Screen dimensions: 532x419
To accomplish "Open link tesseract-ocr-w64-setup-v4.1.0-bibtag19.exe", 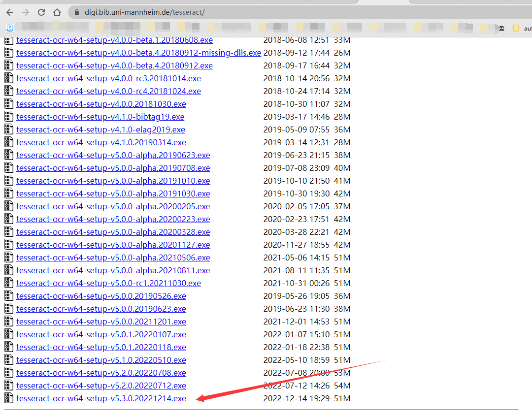I will click(100, 117).
